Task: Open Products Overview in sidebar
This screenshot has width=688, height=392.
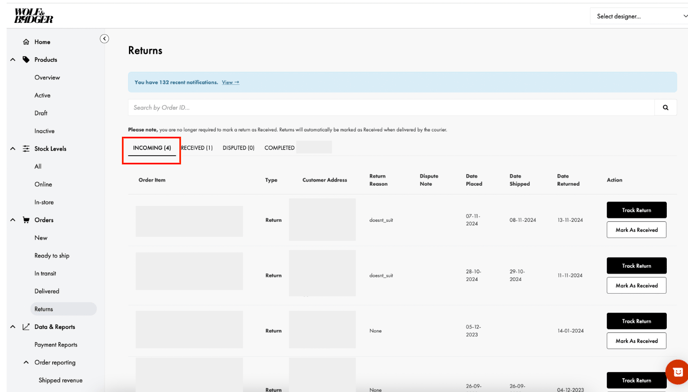Action: click(x=47, y=77)
